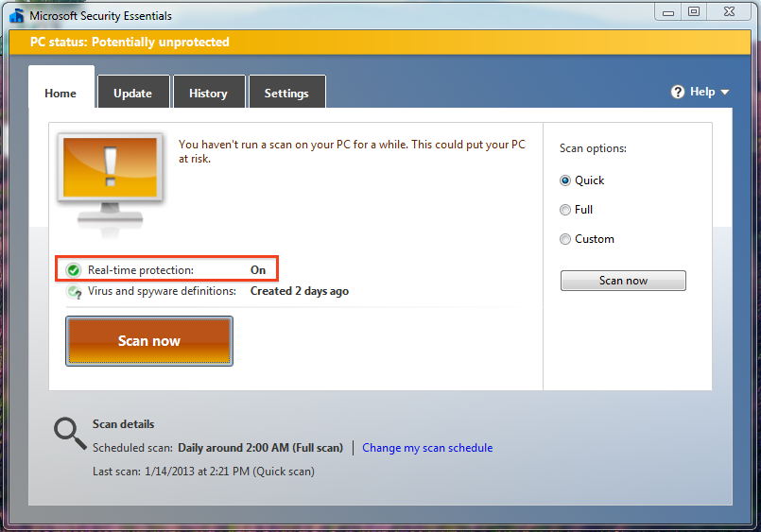Click the gray Scan now button under scan options
Screen dimensions: 761x532
[623, 281]
